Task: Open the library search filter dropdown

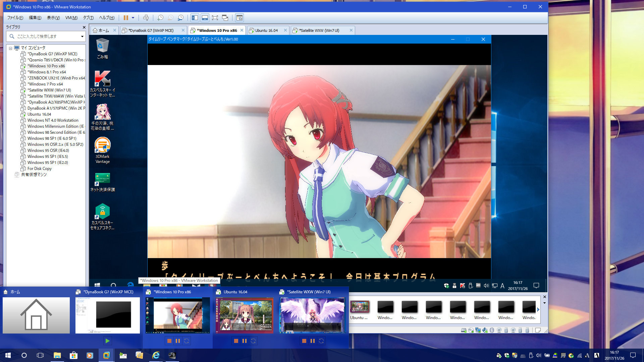Action: (82, 36)
